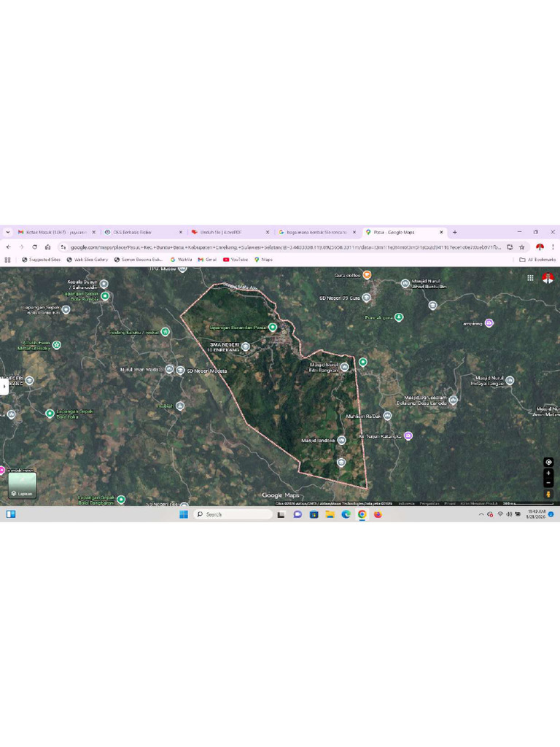
Task: Show hidden system tray icons
Action: (x=481, y=514)
